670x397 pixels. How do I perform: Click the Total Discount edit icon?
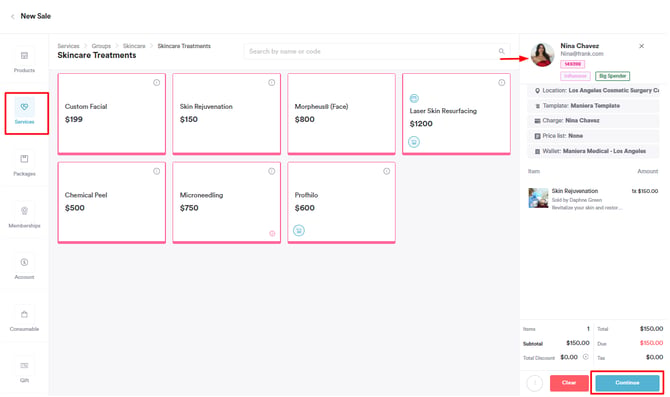(x=586, y=357)
